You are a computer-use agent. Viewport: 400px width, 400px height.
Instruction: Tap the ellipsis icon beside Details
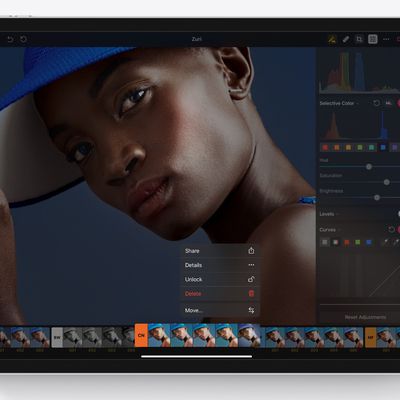point(251,265)
